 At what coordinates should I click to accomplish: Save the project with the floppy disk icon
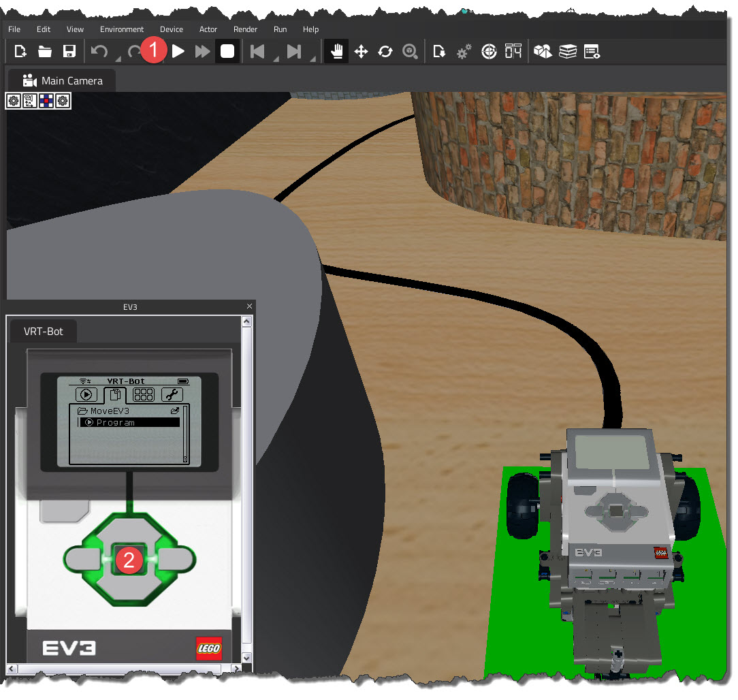(x=69, y=51)
